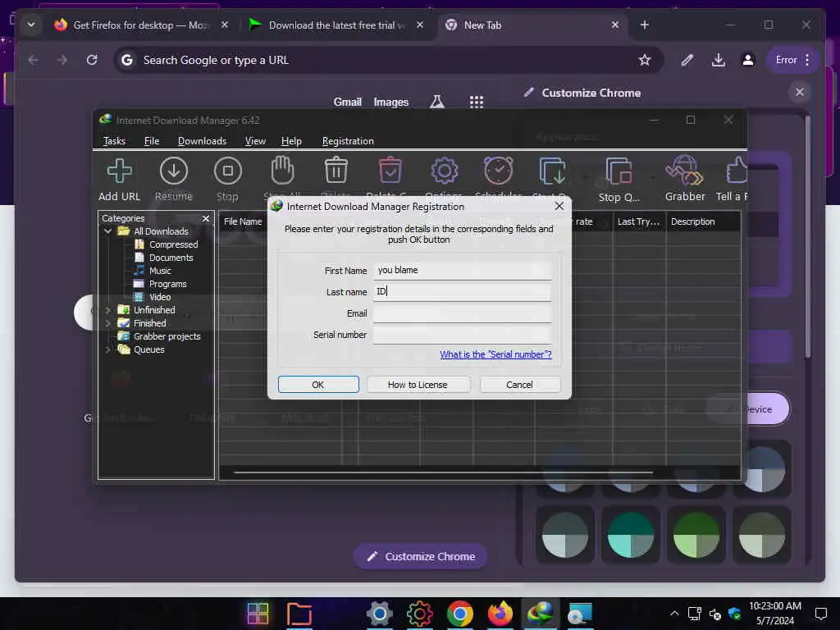The width and height of the screenshot is (840, 630).
Task: Open Chrome Error menu
Action: 794,60
